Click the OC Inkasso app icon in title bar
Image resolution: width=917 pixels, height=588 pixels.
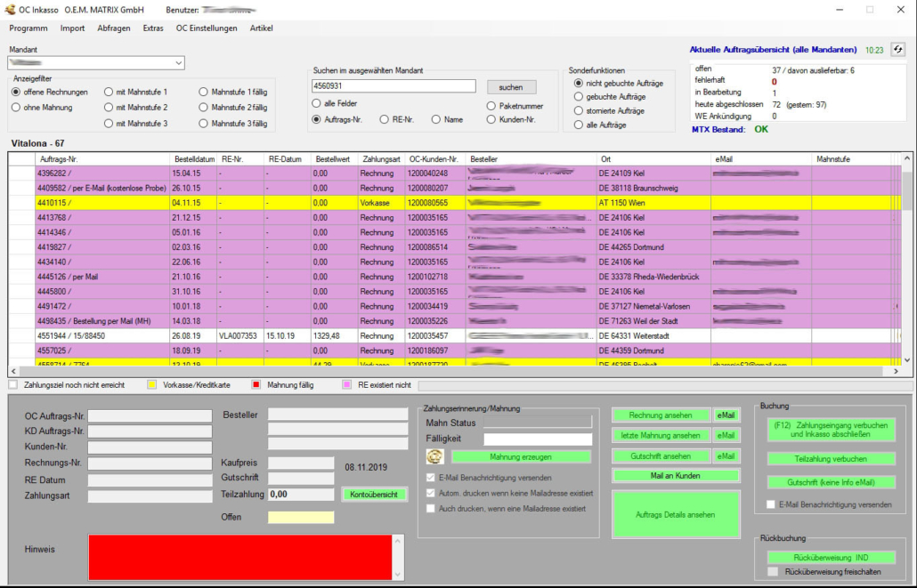tap(10, 9)
